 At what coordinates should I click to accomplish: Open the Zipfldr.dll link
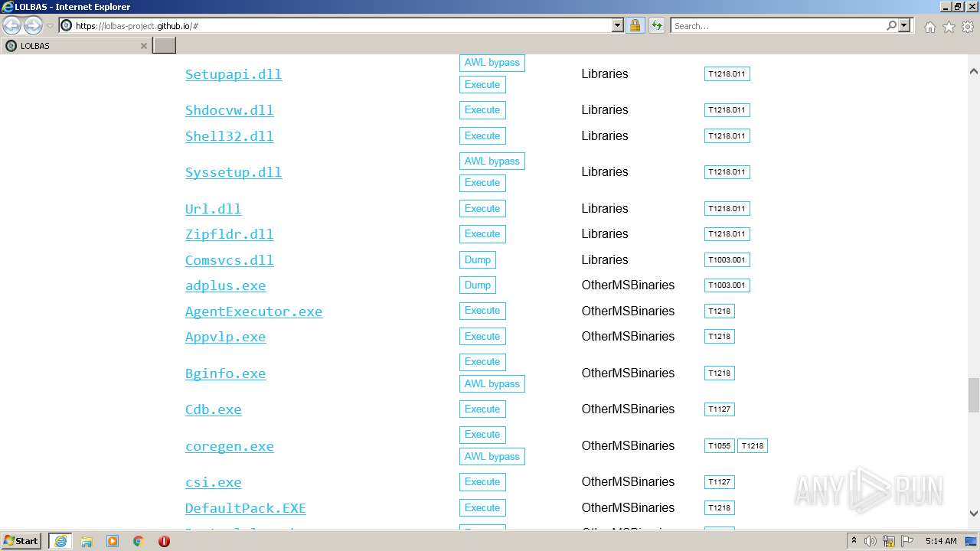(229, 234)
